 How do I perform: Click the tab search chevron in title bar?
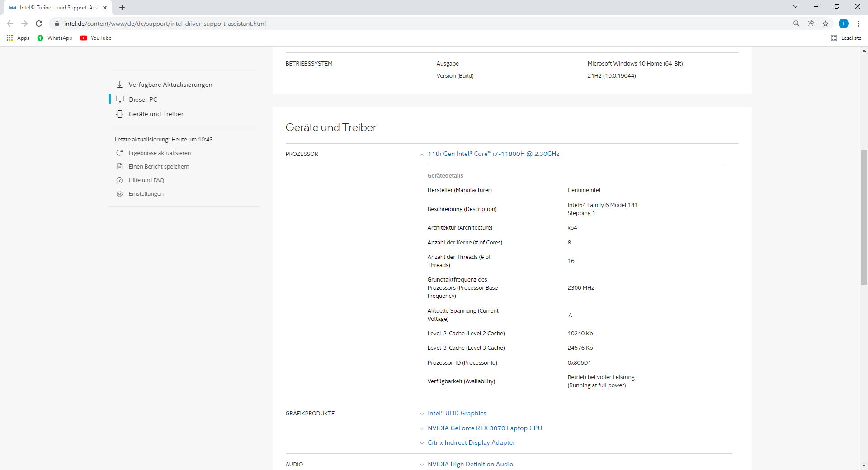tap(795, 6)
